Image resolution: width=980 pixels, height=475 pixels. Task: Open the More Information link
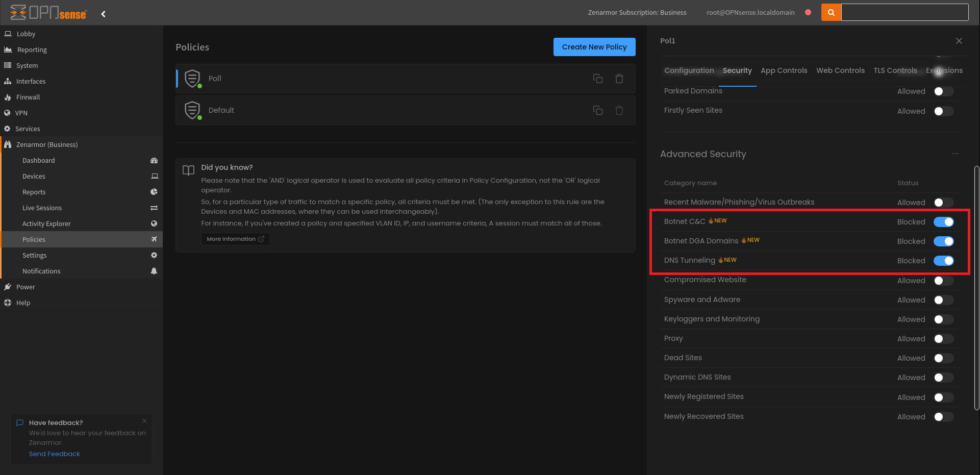tap(235, 239)
